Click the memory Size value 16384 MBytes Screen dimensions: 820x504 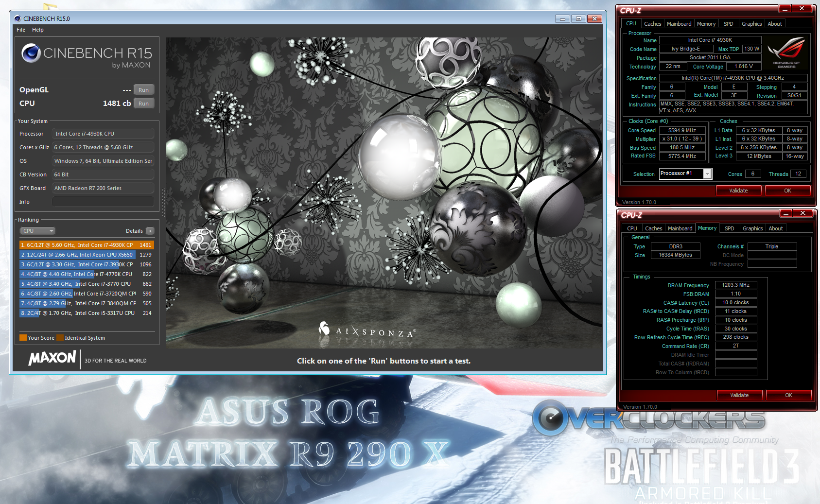pyautogui.click(x=676, y=255)
